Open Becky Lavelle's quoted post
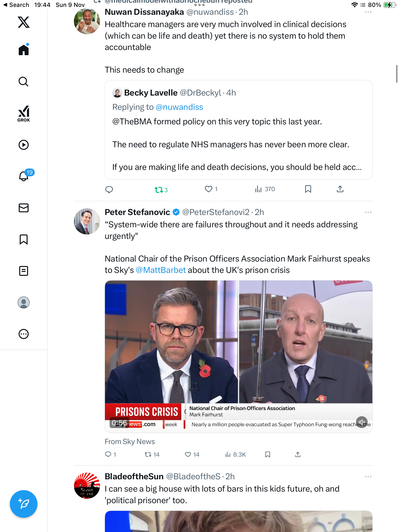Viewport: 399px width, 532px height. [x=238, y=144]
